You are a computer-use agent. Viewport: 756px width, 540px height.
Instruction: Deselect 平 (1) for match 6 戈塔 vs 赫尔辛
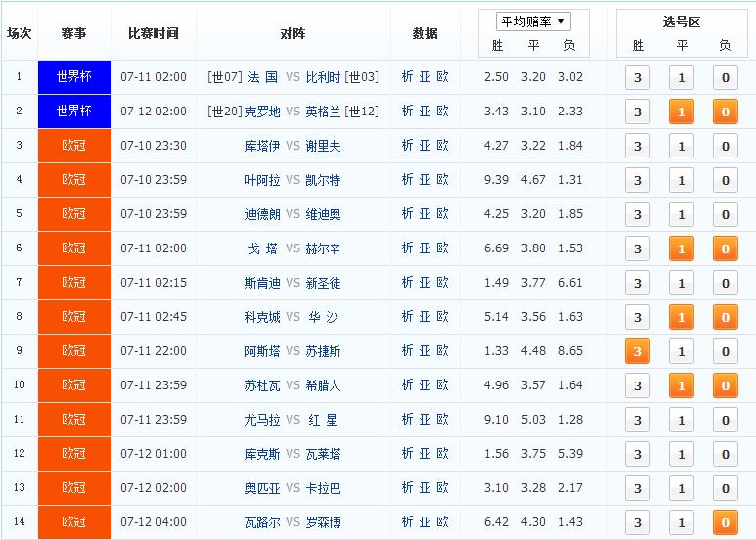click(x=682, y=248)
